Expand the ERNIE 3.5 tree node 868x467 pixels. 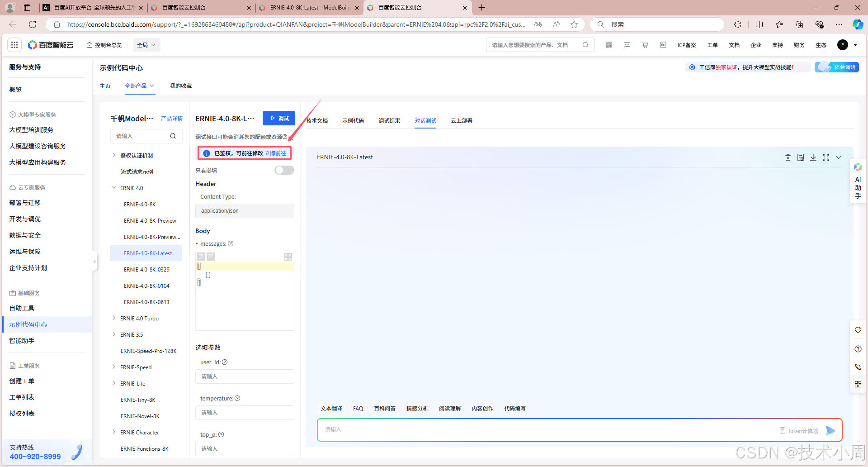point(113,334)
